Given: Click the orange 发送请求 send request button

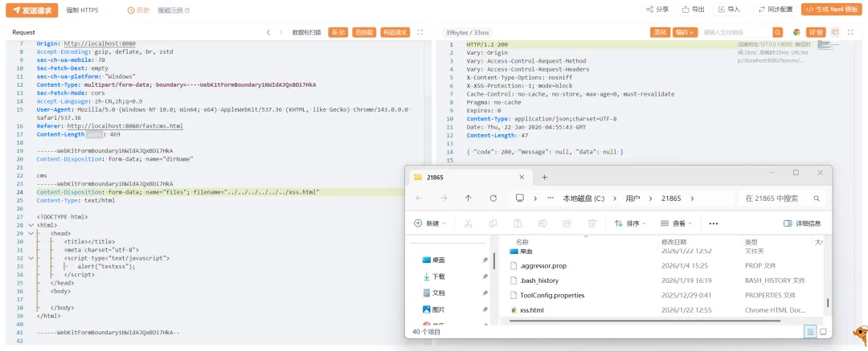Looking at the screenshot, I should pos(31,10).
